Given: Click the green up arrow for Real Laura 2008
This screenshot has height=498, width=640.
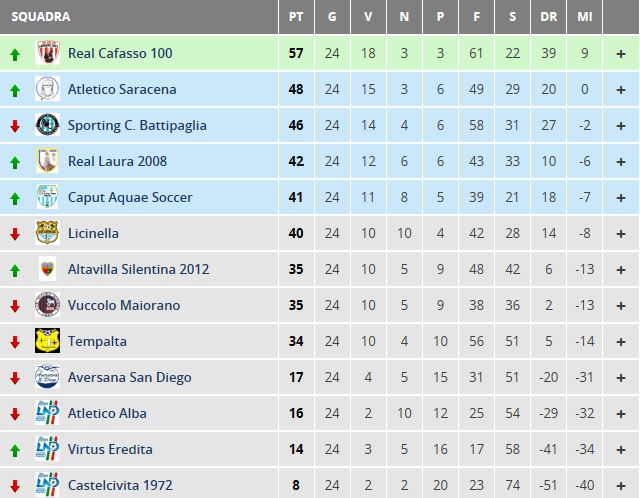Looking at the screenshot, I should click(x=15, y=162).
